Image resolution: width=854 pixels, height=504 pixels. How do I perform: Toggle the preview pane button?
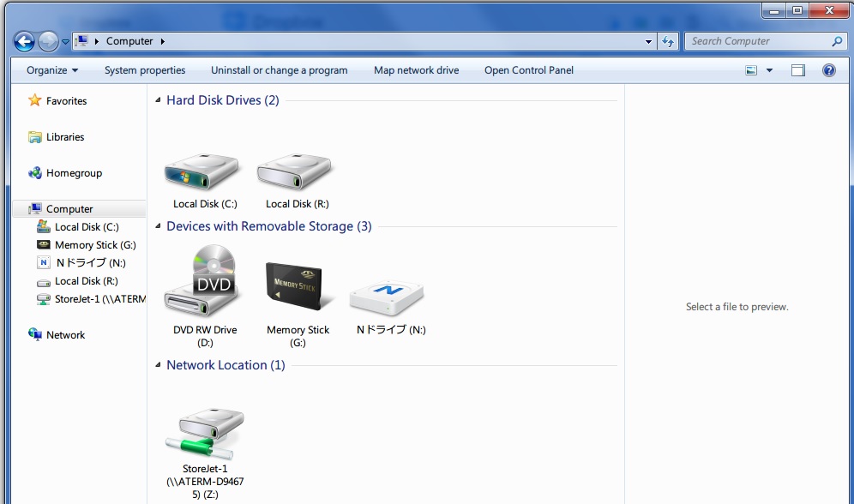[x=798, y=70]
